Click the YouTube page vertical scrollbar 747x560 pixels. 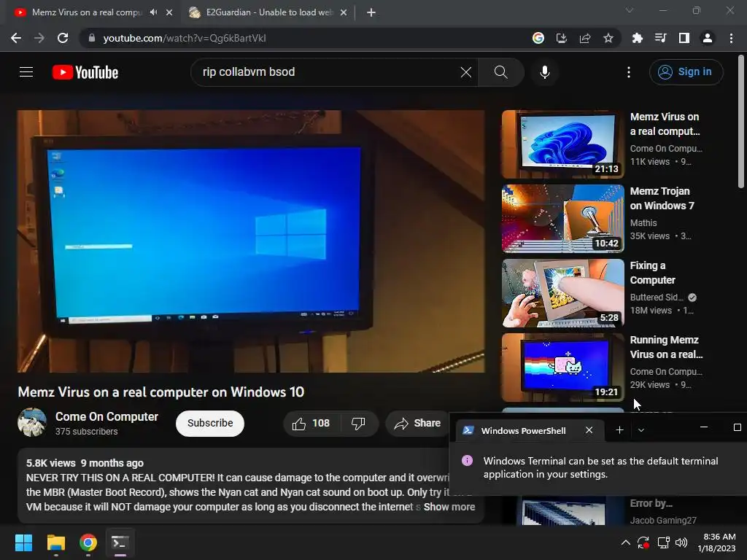741,122
